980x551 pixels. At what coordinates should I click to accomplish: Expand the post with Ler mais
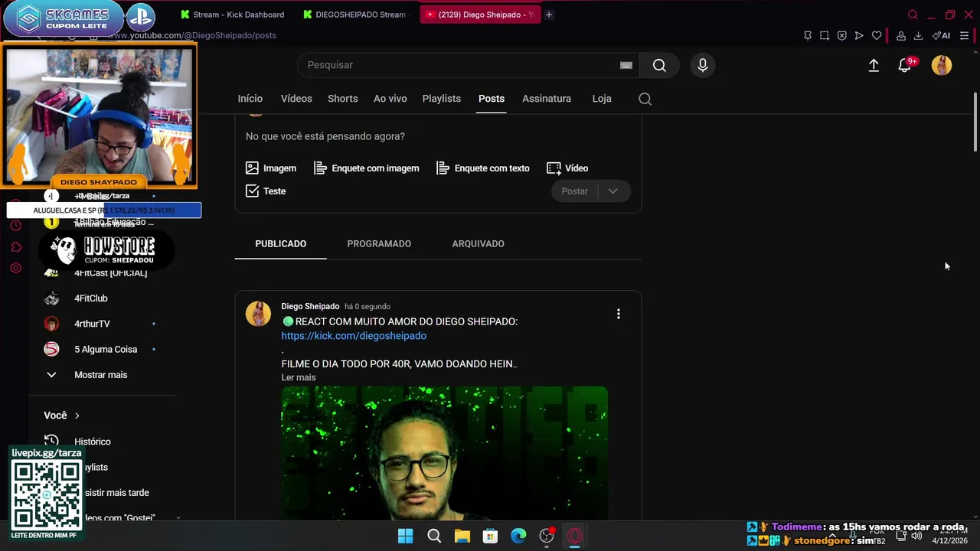point(299,377)
